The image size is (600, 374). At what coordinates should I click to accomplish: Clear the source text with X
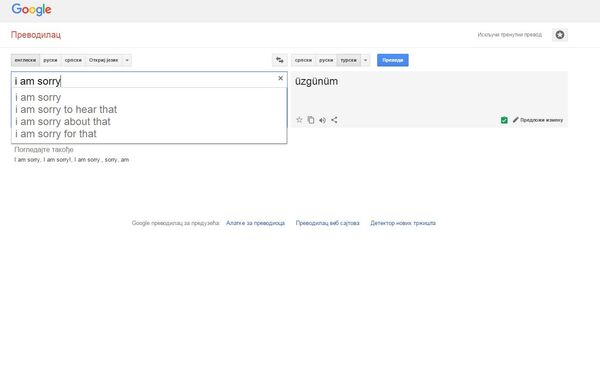point(280,78)
